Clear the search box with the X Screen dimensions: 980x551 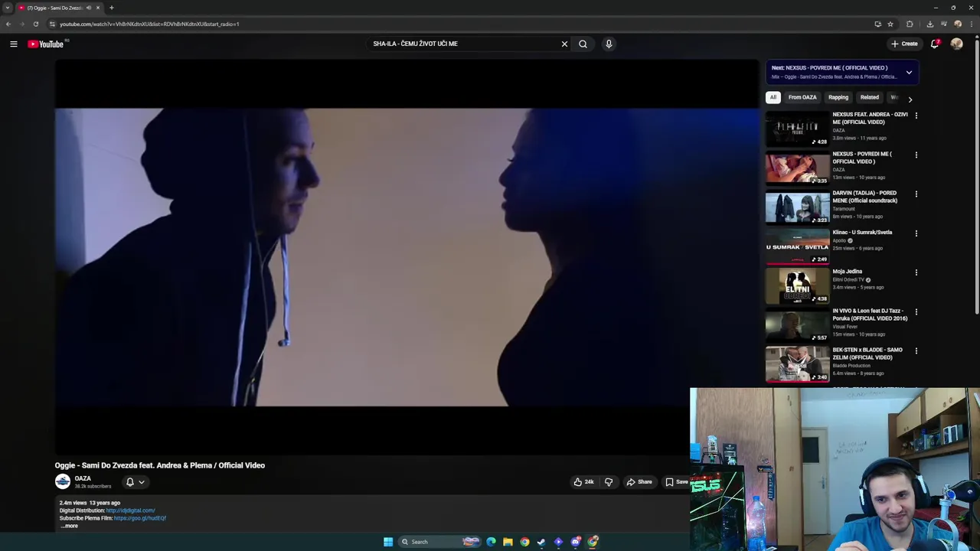click(x=564, y=44)
